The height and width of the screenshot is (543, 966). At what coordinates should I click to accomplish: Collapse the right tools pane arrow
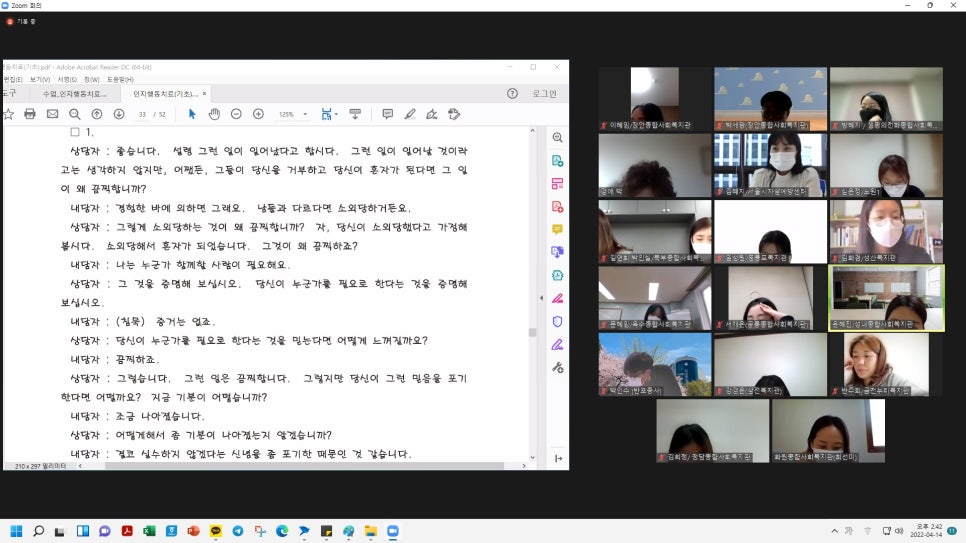point(543,297)
